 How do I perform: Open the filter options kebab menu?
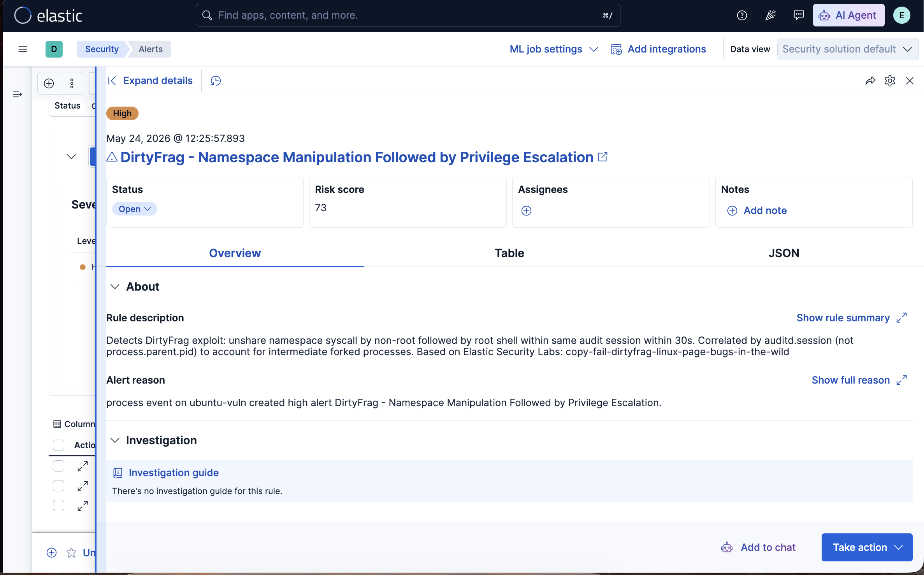[72, 83]
